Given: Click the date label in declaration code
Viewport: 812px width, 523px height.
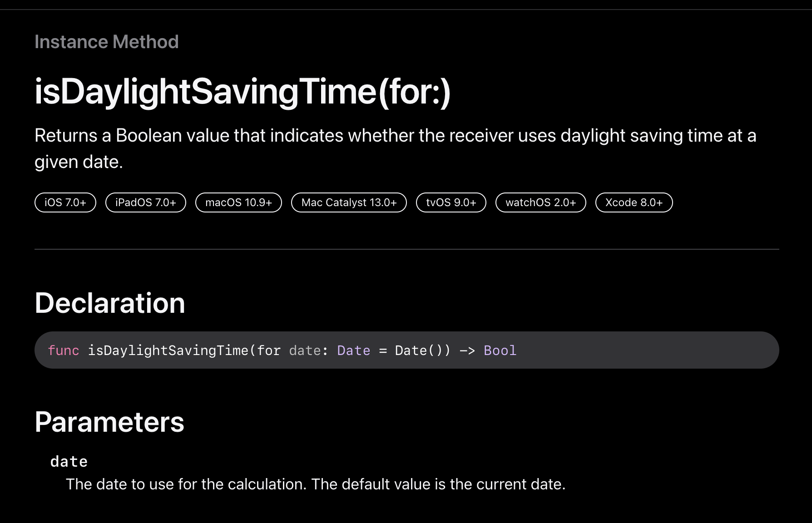Looking at the screenshot, I should pyautogui.click(x=305, y=350).
